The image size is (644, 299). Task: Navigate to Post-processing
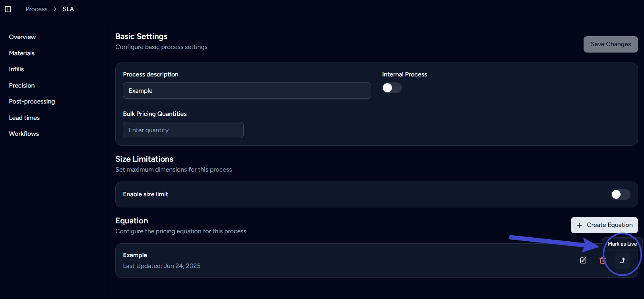pos(32,102)
